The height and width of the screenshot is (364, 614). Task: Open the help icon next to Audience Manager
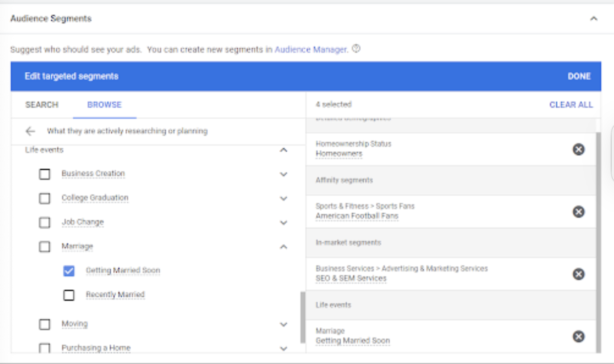point(356,49)
